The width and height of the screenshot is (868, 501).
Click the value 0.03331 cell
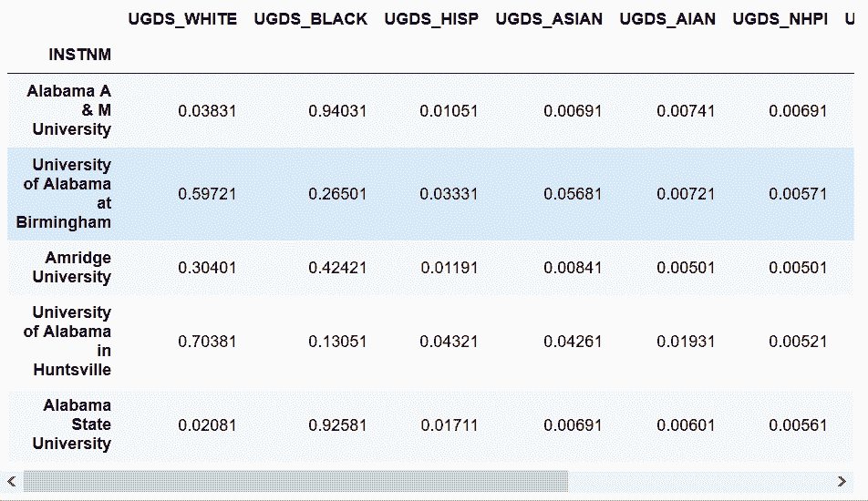(449, 194)
